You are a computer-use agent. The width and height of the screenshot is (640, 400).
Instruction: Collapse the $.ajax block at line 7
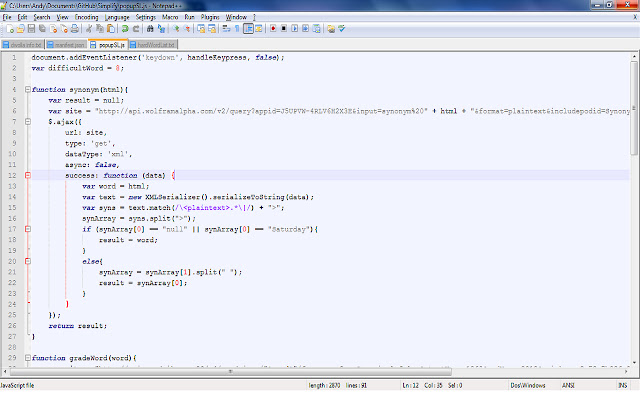28,122
